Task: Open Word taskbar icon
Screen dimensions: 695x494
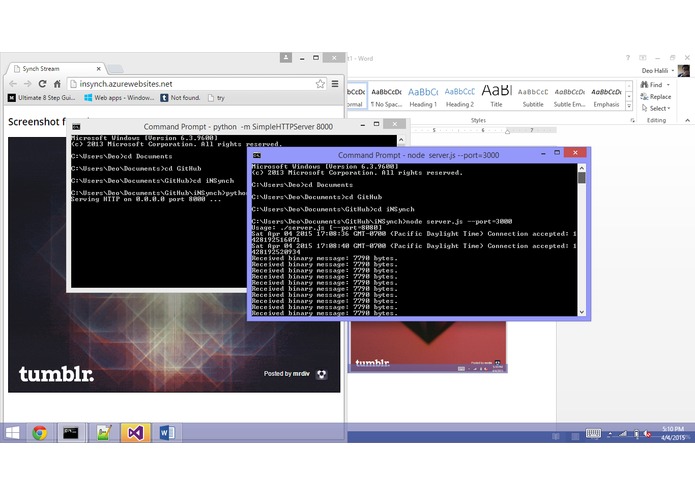Action: pyautogui.click(x=167, y=432)
